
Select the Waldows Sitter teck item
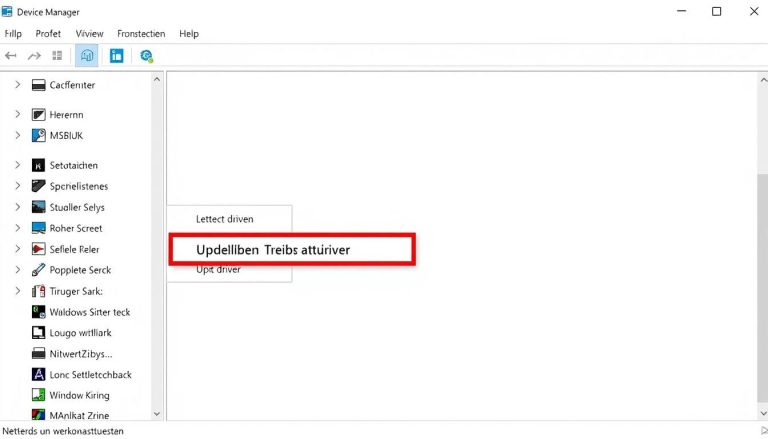pyautogui.click(x=90, y=312)
